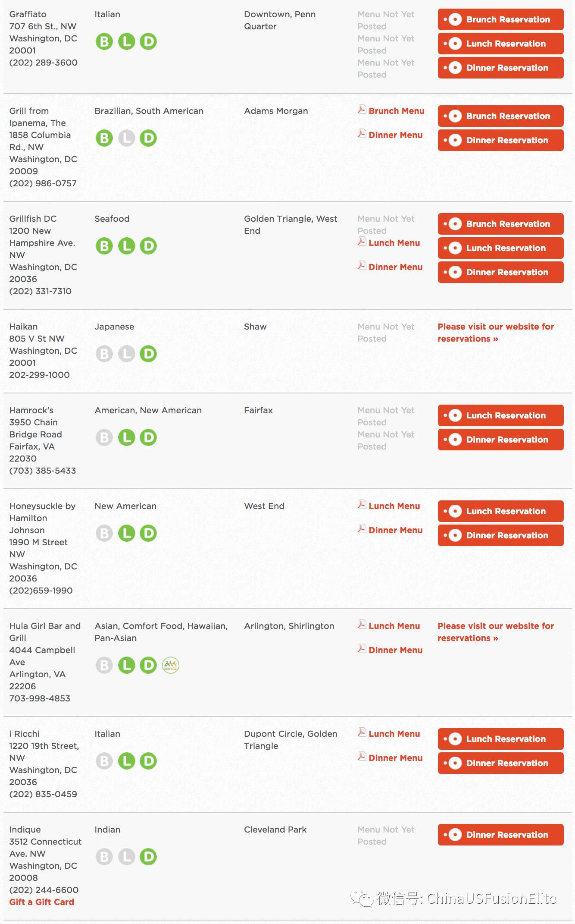Click Indique Gift a Gift Card link

point(42,902)
